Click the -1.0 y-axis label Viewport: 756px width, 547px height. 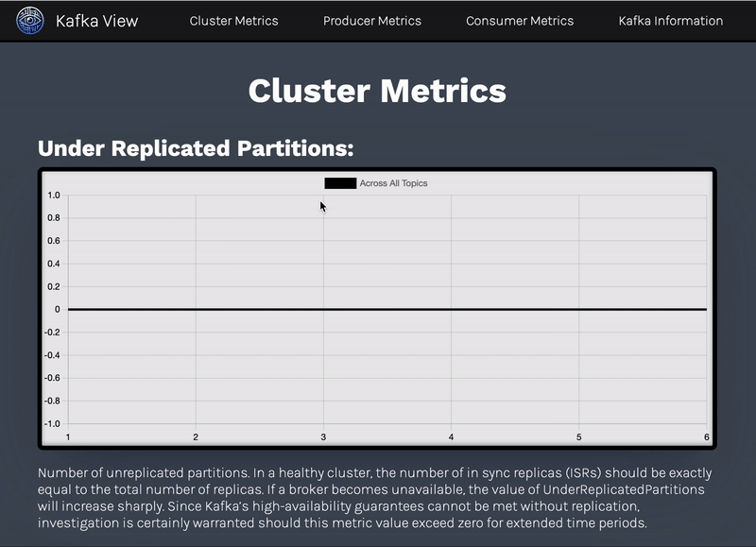tap(52, 423)
